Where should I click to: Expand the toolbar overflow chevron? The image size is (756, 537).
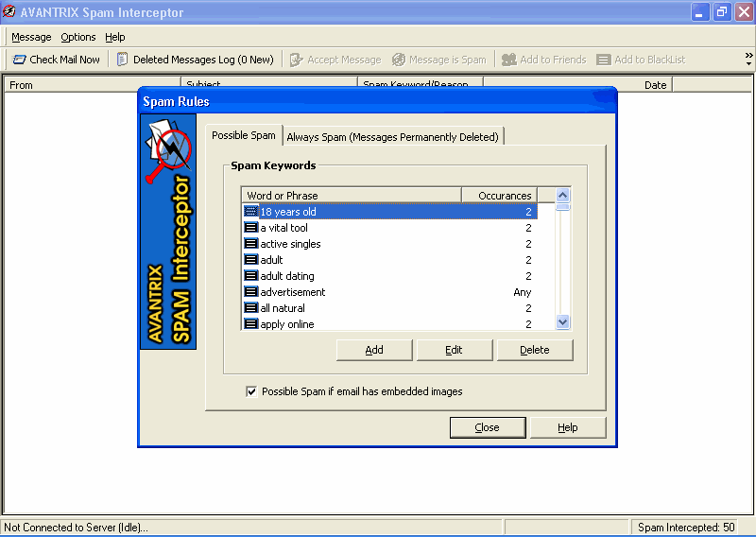(x=748, y=60)
